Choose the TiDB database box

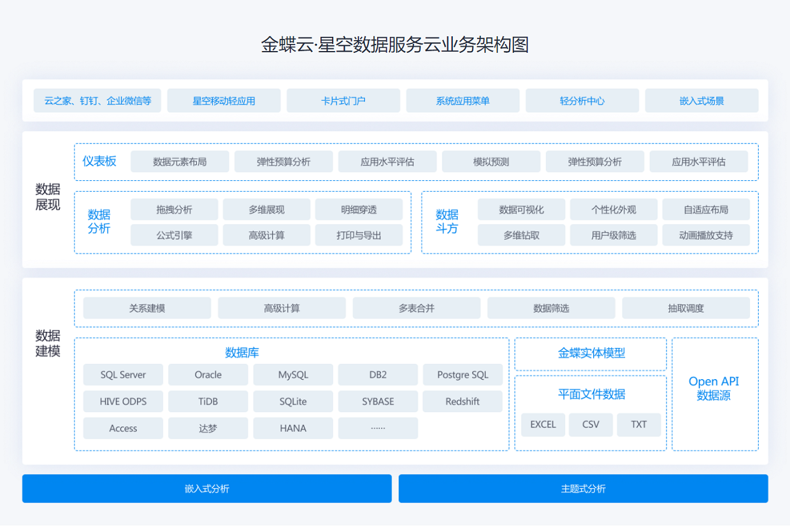pos(208,401)
